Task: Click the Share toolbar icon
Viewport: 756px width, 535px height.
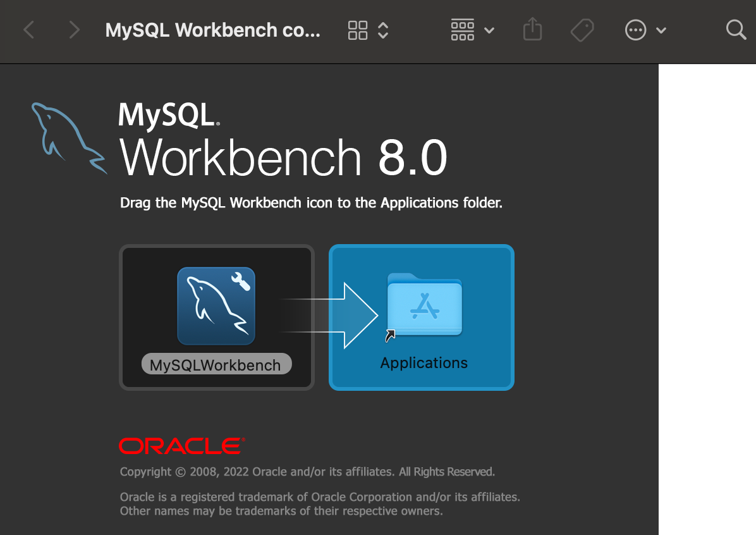Action: tap(533, 29)
